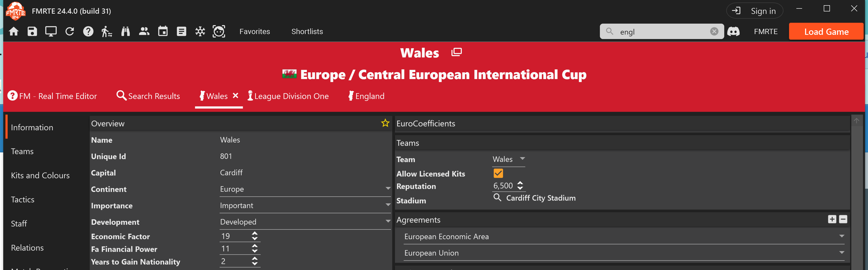868x270 pixels.
Task: Switch to Search Results tab
Action: tap(148, 96)
